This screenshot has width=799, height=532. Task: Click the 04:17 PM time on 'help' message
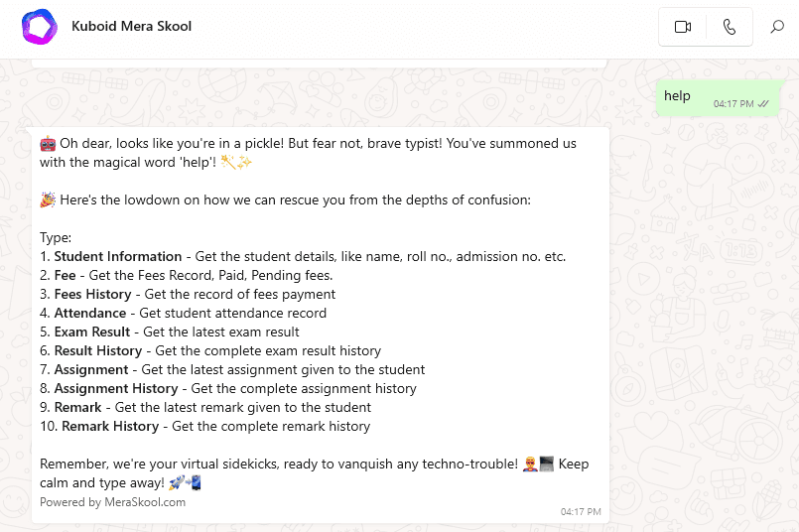[733, 103]
